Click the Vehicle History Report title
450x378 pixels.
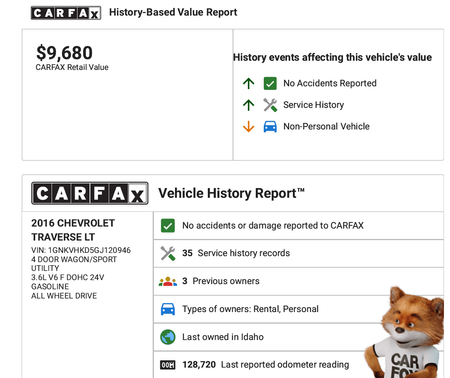231,193
